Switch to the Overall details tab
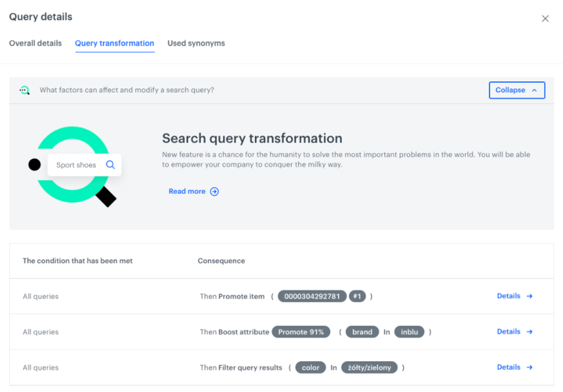 pos(35,43)
